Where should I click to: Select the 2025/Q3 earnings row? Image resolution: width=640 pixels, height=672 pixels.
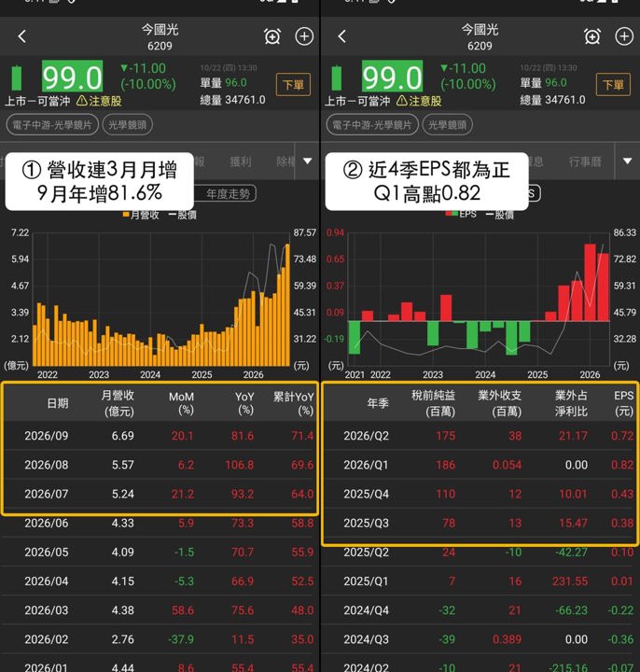click(x=480, y=523)
